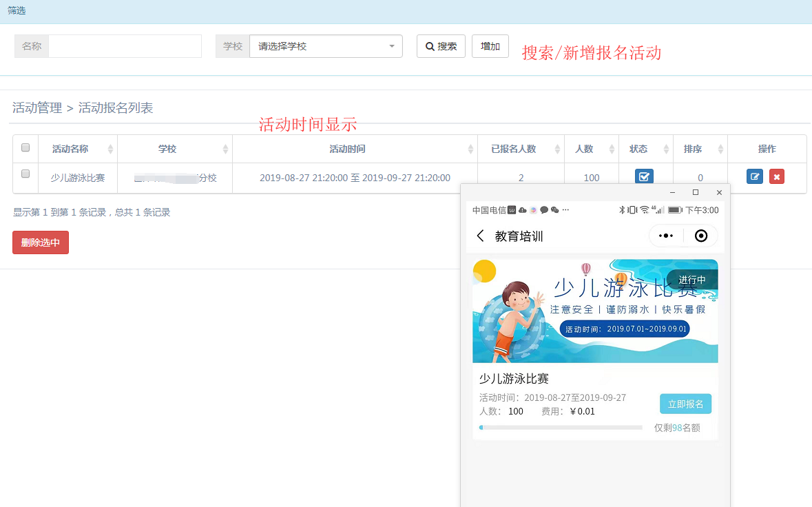Viewport: 812px width, 507px height.
Task: Tap the 少儿游泳比赛 banner image
Action: [x=595, y=311]
